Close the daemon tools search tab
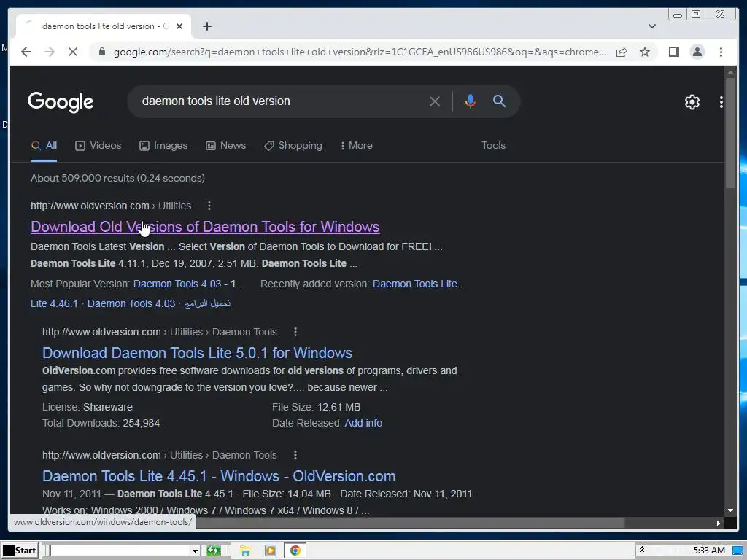Screen dimensions: 747x560 (x=179, y=26)
